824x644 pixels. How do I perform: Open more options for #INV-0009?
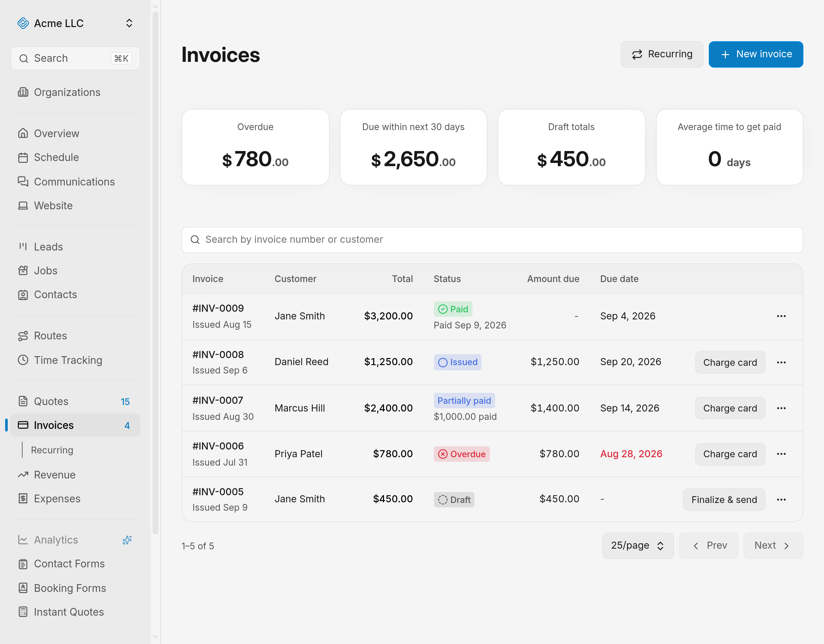tap(781, 316)
